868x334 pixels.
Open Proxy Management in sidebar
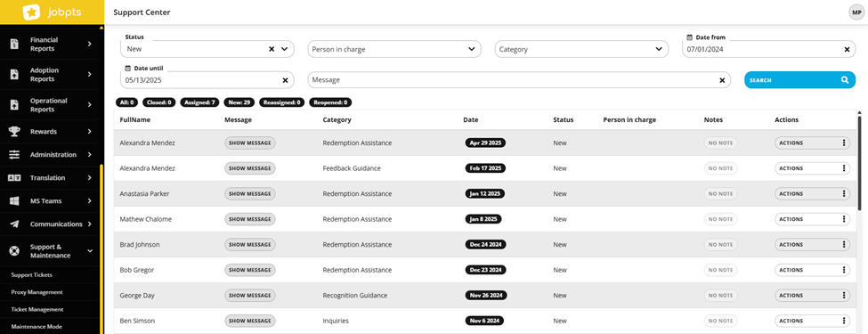click(37, 292)
